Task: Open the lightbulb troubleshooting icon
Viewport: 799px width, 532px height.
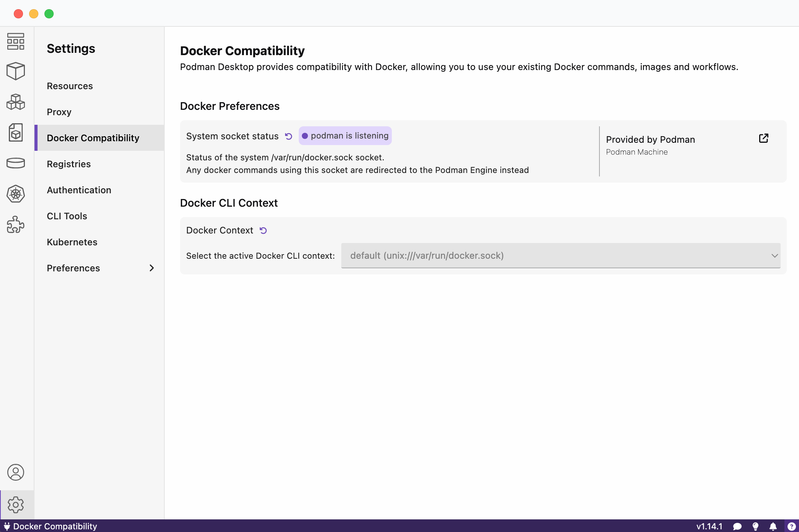Action: (x=755, y=526)
